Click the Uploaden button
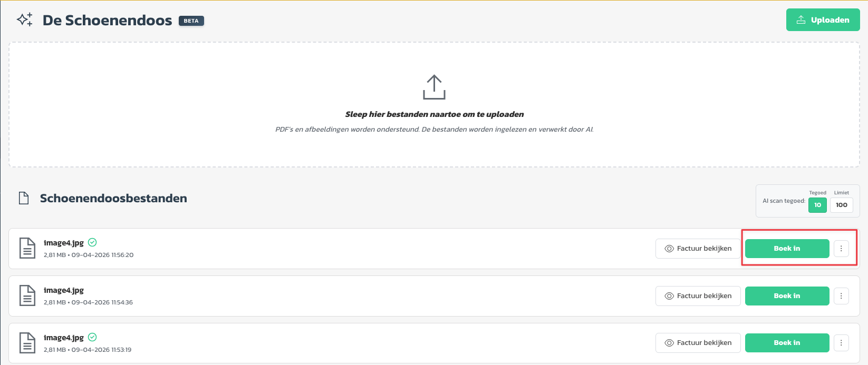The width and height of the screenshot is (868, 365). coord(823,20)
